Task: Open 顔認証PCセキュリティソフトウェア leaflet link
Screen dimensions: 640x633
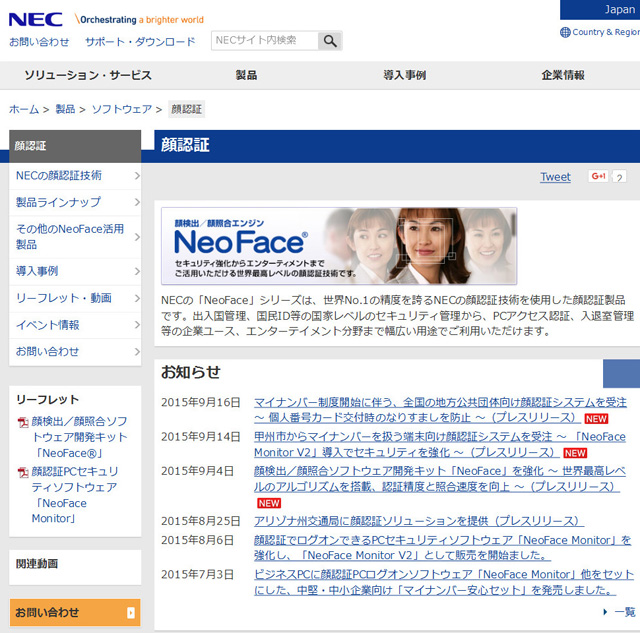Action: coord(75,495)
